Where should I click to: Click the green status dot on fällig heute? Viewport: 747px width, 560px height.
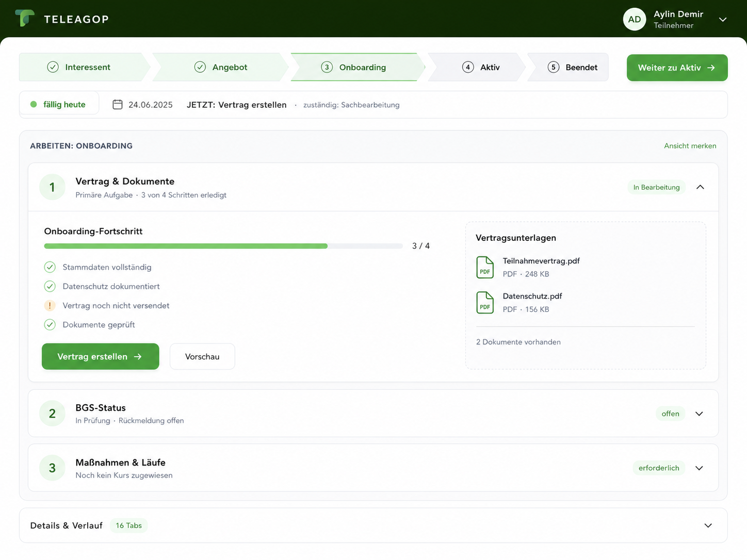pos(34,104)
